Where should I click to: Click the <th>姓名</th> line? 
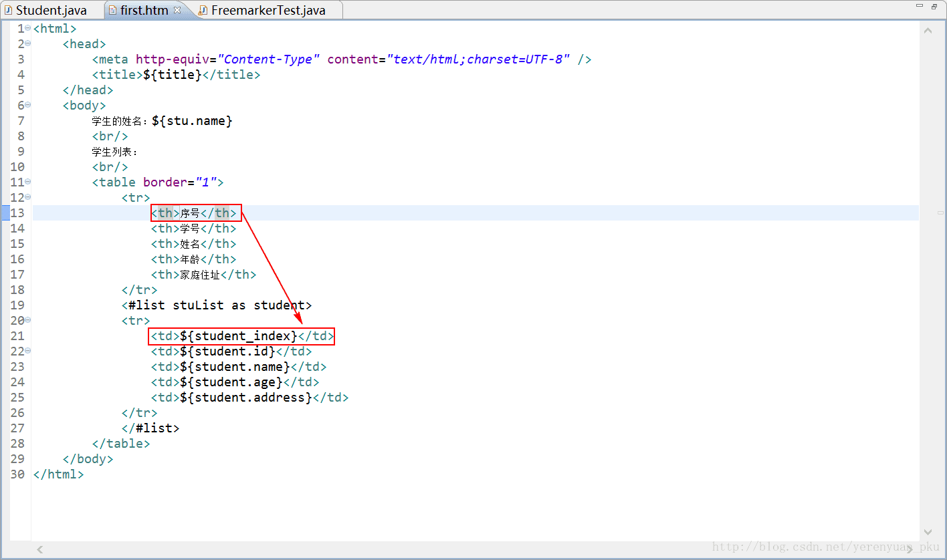tap(194, 243)
